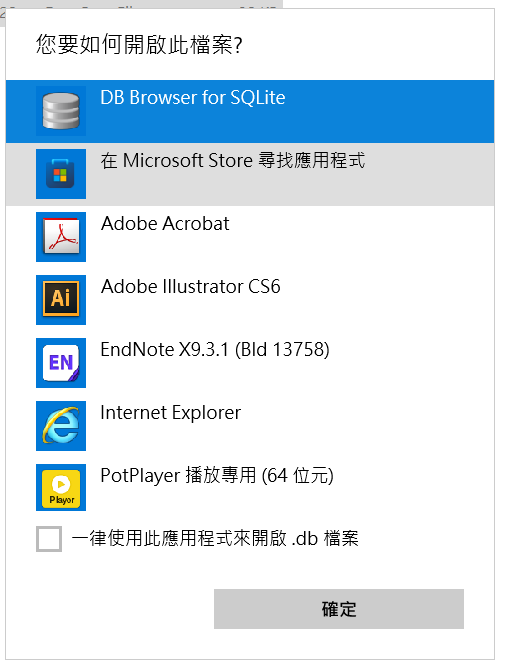
Task: Click the Internet Explorer e icon
Action: tap(61, 426)
